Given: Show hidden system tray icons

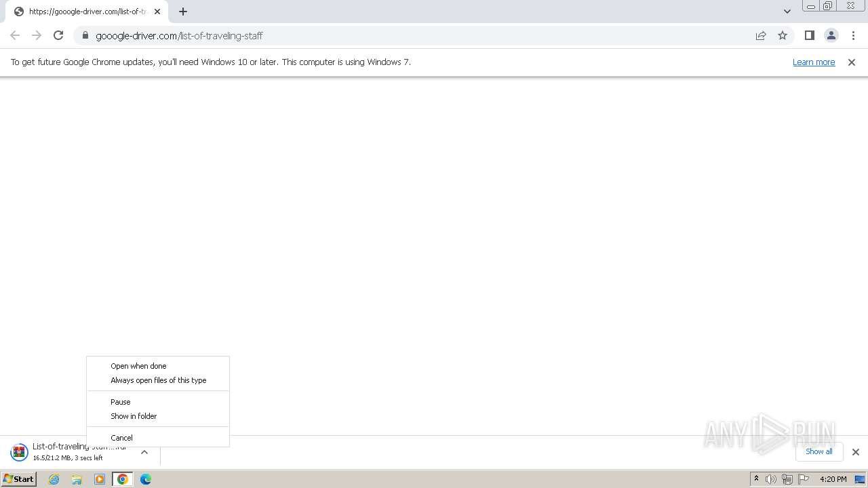Looking at the screenshot, I should click(x=756, y=479).
